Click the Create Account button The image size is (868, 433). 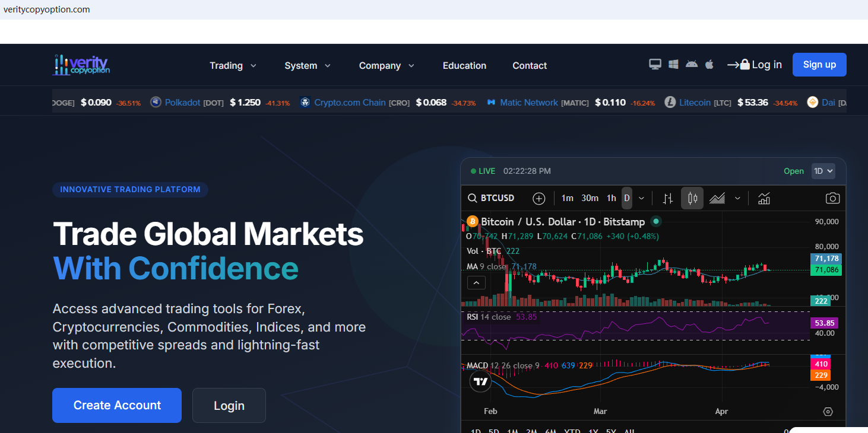[x=117, y=405]
